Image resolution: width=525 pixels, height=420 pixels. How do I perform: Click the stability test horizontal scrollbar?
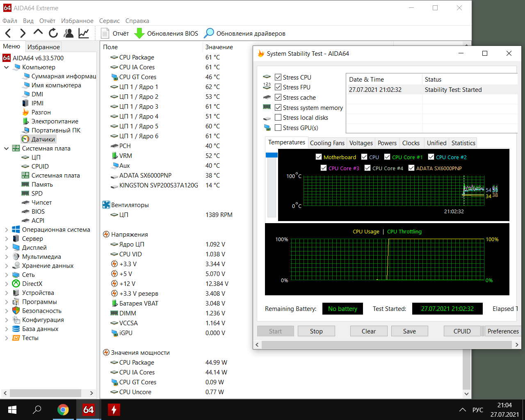(x=387, y=345)
